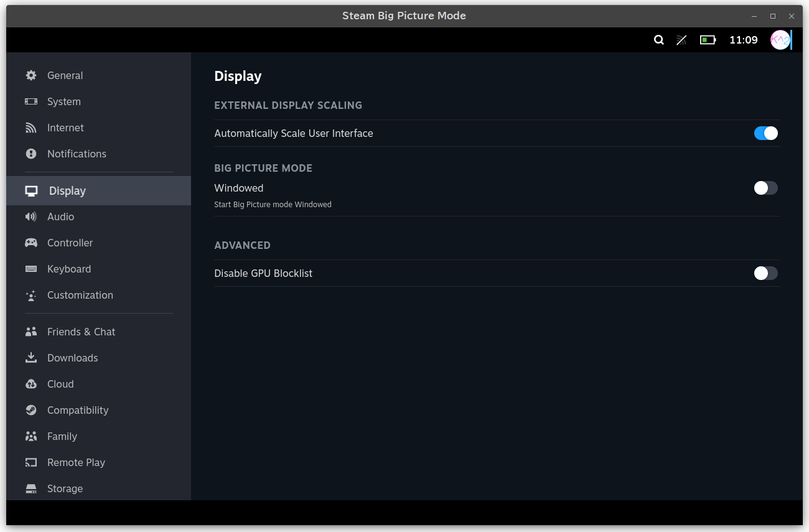Select the Internet settings section
The image size is (809, 532).
65,128
